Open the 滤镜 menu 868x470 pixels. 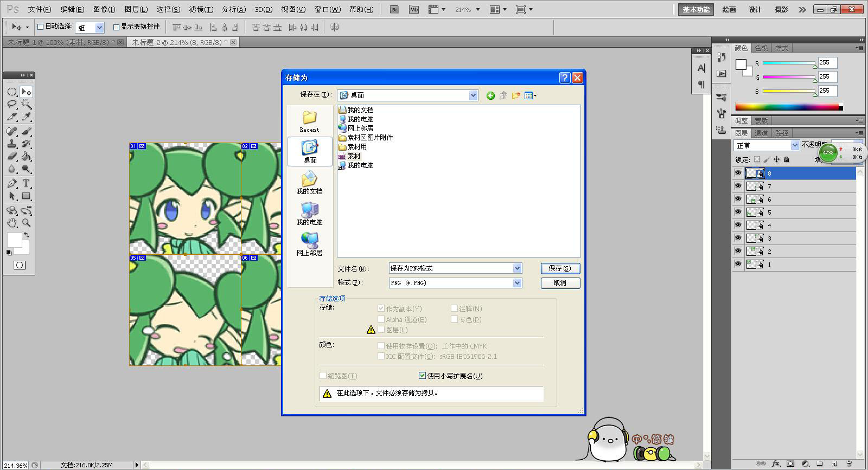(201, 9)
